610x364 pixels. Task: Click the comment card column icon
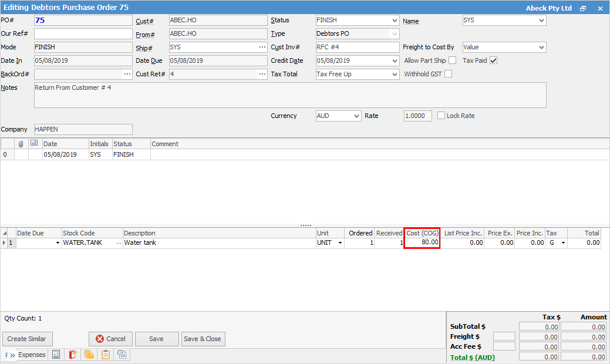34,144
